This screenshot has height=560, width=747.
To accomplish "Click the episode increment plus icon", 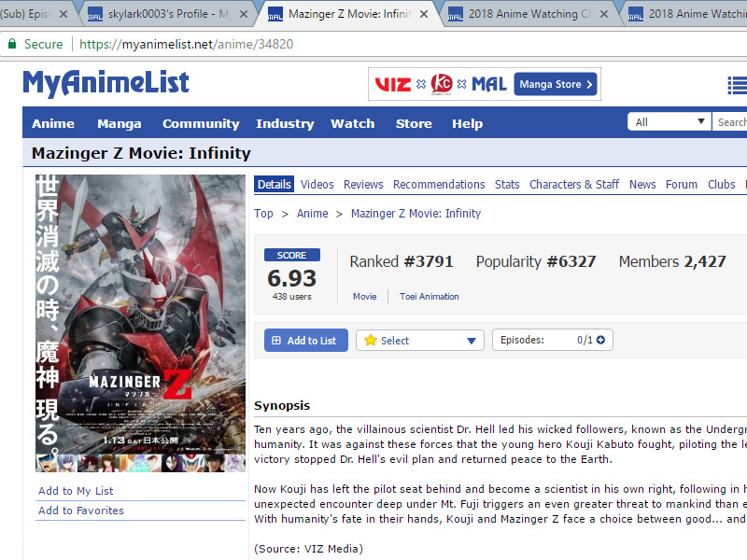I will 600,340.
